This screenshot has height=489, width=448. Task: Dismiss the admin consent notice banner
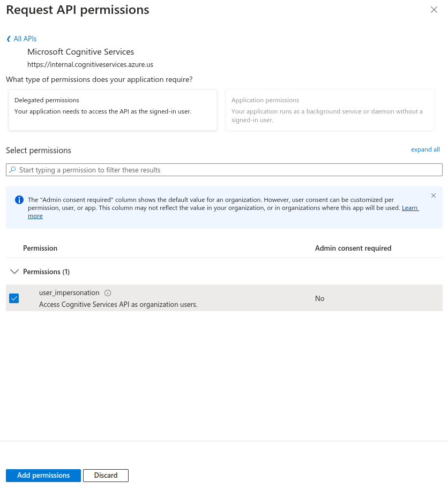point(433,195)
